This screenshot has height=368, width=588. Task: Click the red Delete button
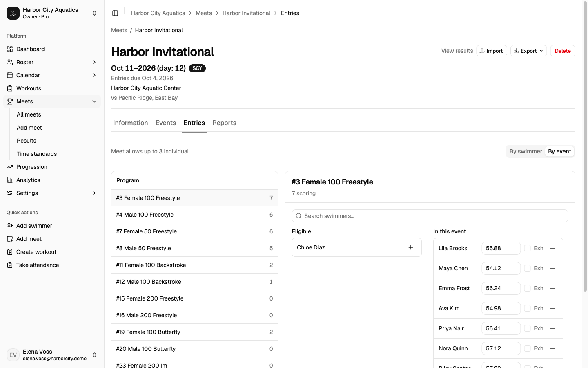click(x=563, y=51)
